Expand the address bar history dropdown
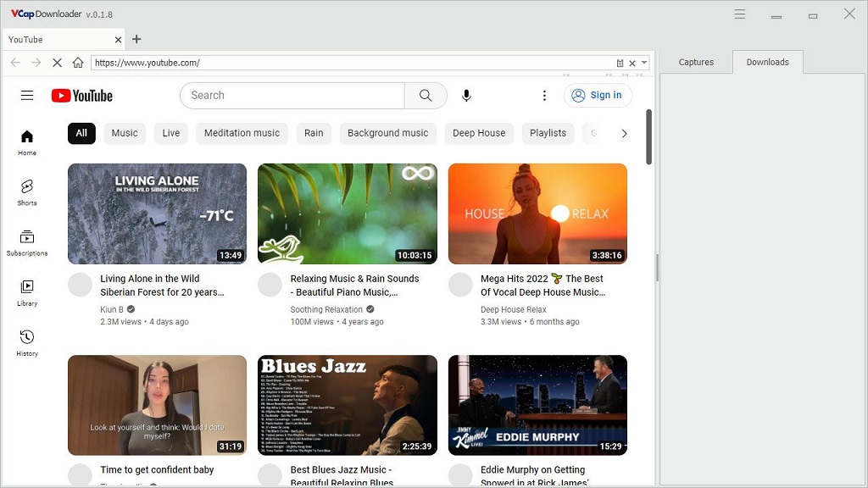Image resolution: width=868 pixels, height=488 pixels. coord(645,63)
